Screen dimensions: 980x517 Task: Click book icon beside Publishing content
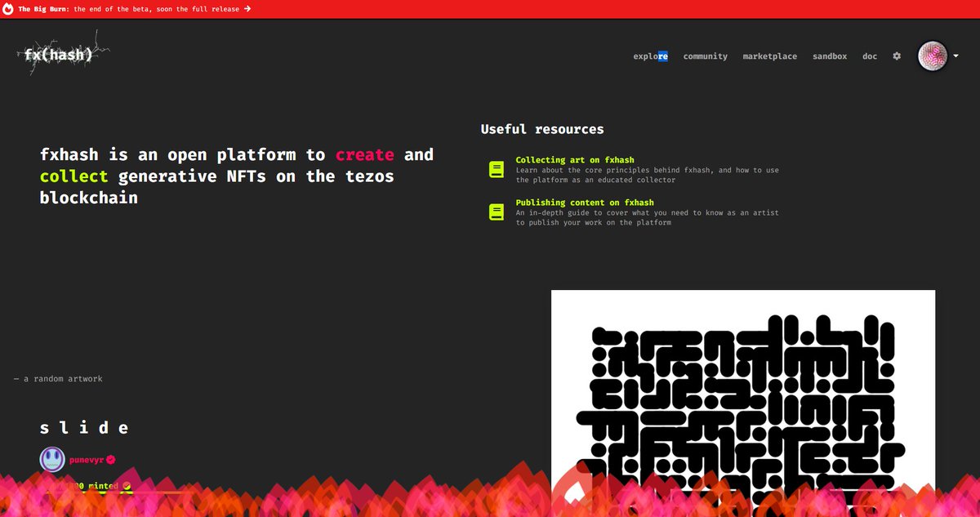coord(497,212)
